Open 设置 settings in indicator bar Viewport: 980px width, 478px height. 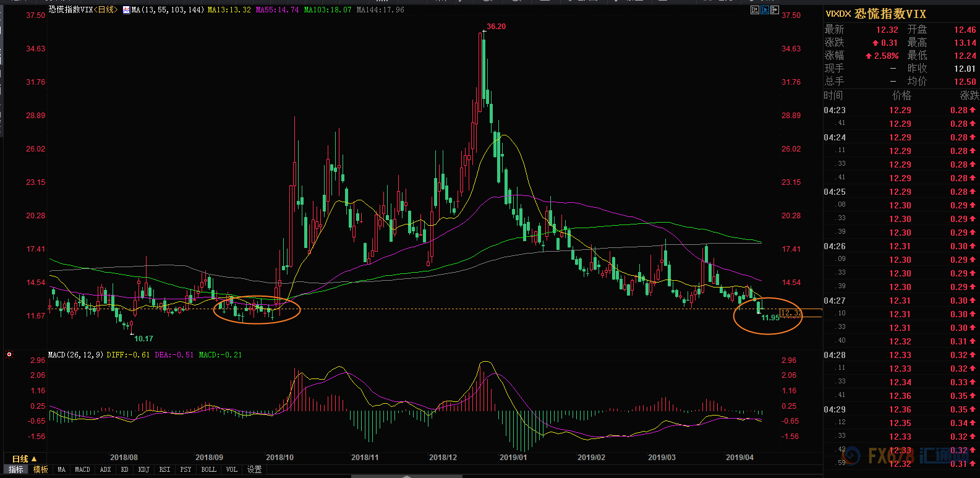click(x=254, y=470)
